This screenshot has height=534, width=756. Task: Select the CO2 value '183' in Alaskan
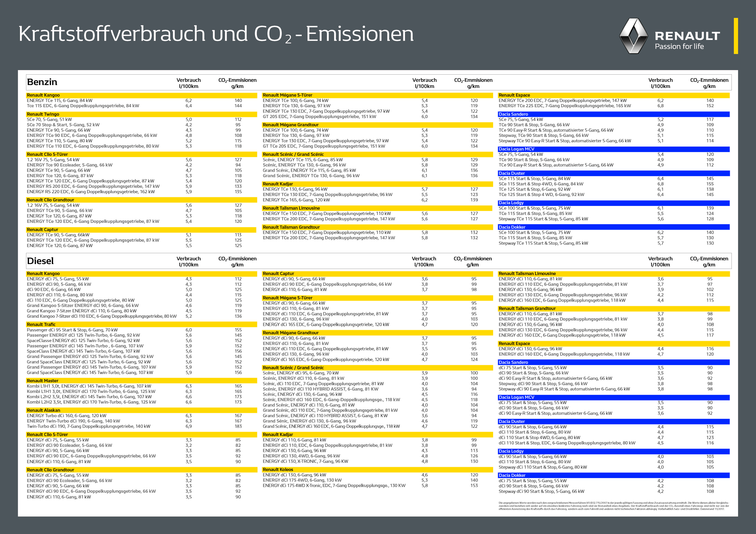[x=238, y=426]
